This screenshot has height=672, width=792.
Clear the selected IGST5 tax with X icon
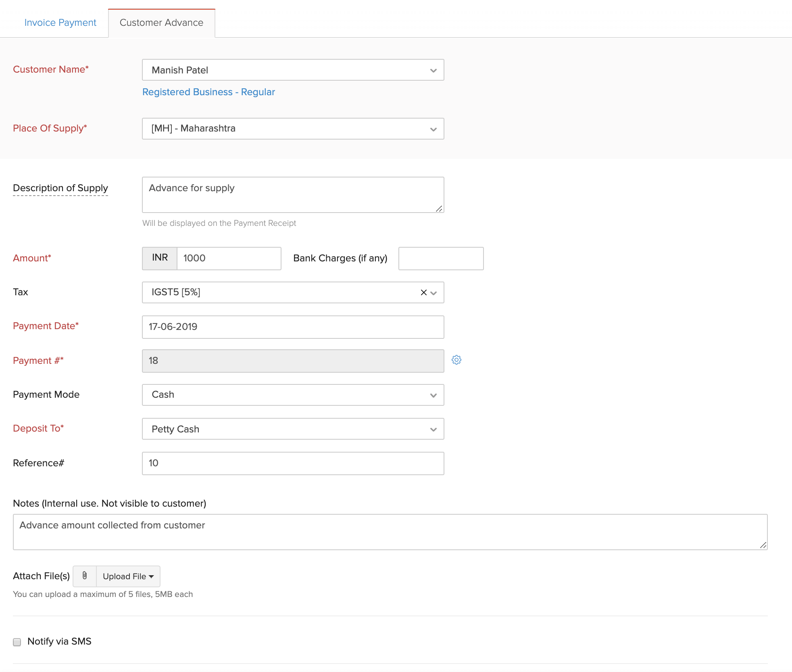point(423,292)
